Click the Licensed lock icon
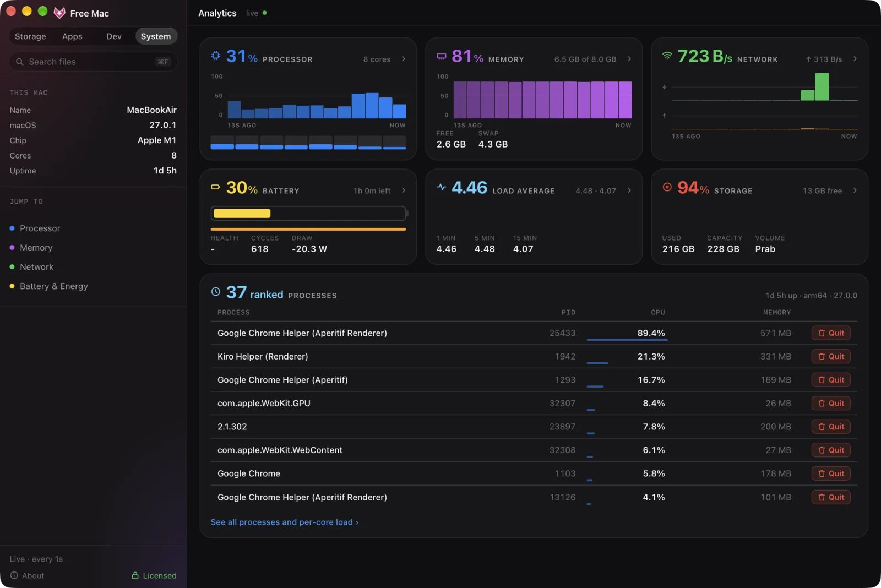This screenshot has height=588, width=881. point(135,575)
